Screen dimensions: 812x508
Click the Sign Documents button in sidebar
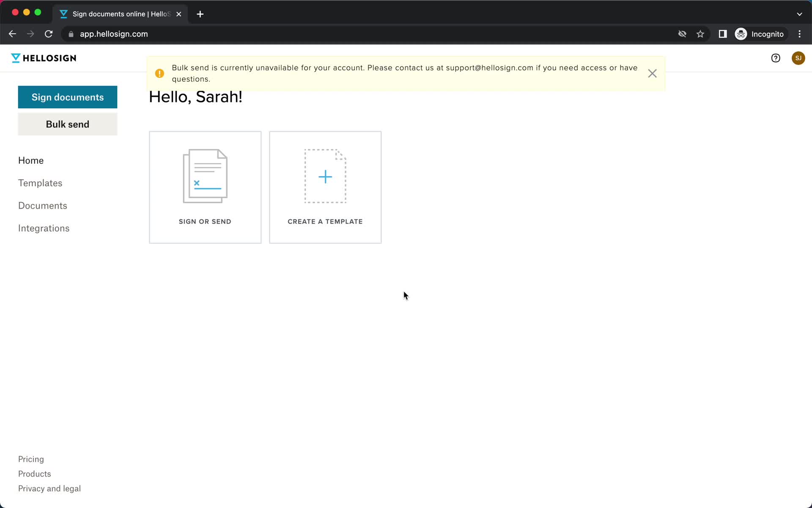(x=68, y=97)
